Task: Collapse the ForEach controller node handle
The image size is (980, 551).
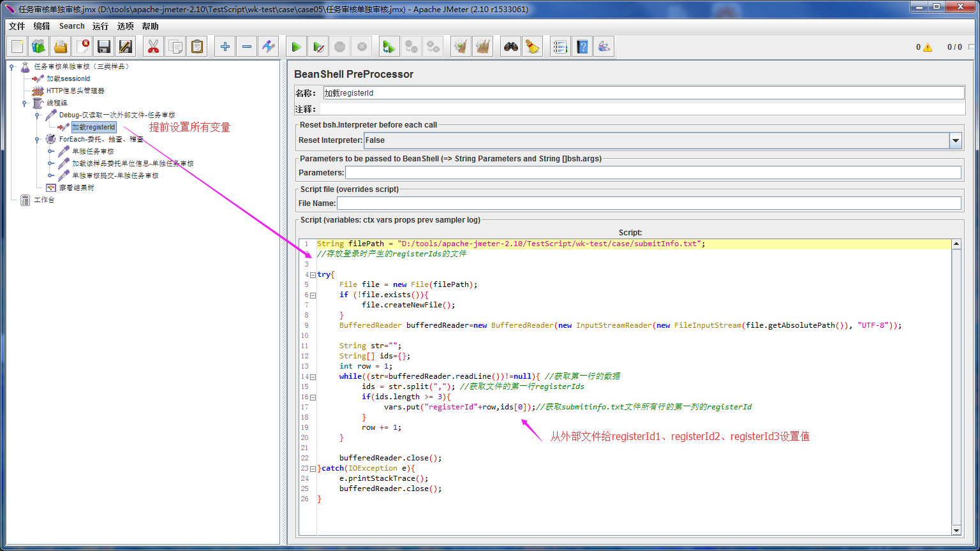Action: pos(37,139)
